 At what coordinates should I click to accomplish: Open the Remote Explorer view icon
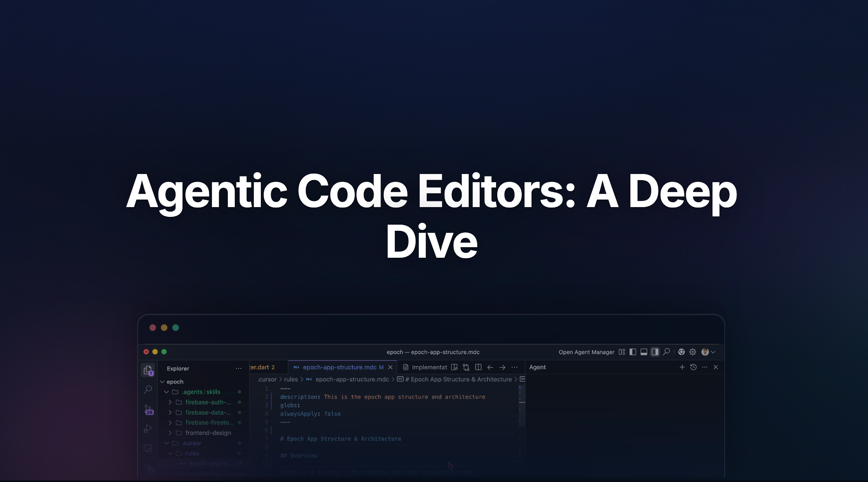[x=148, y=448]
